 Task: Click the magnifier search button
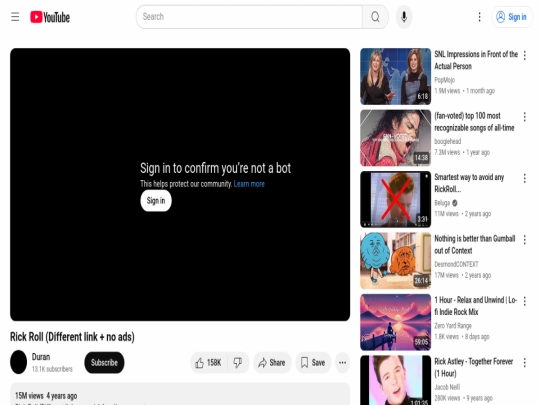coord(375,17)
